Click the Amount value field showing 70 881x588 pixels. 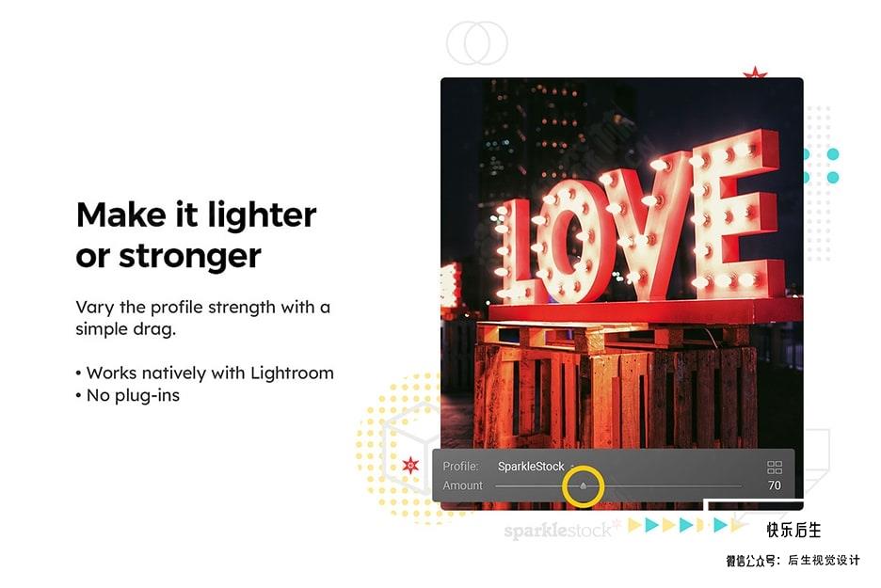pyautogui.click(x=775, y=485)
